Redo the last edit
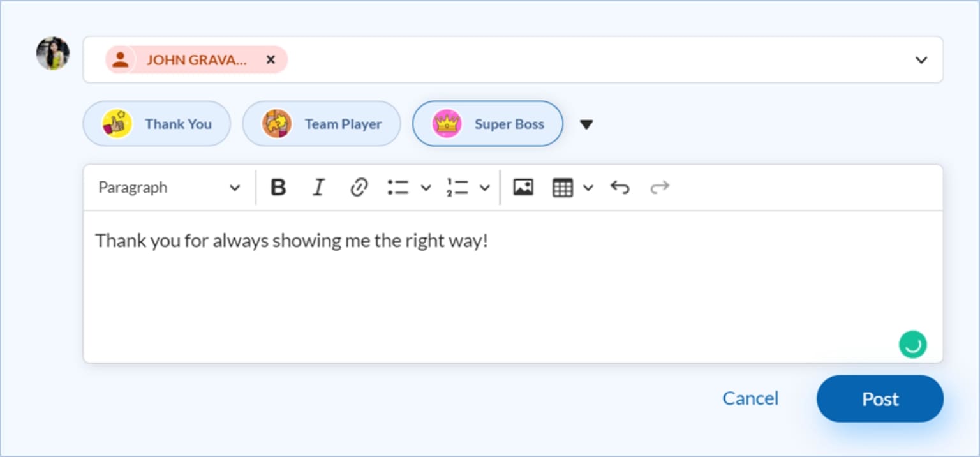The height and width of the screenshot is (457, 980). pos(659,188)
